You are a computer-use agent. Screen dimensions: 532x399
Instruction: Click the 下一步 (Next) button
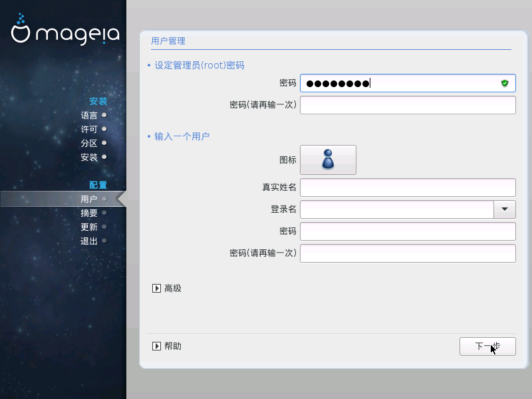[x=487, y=346]
